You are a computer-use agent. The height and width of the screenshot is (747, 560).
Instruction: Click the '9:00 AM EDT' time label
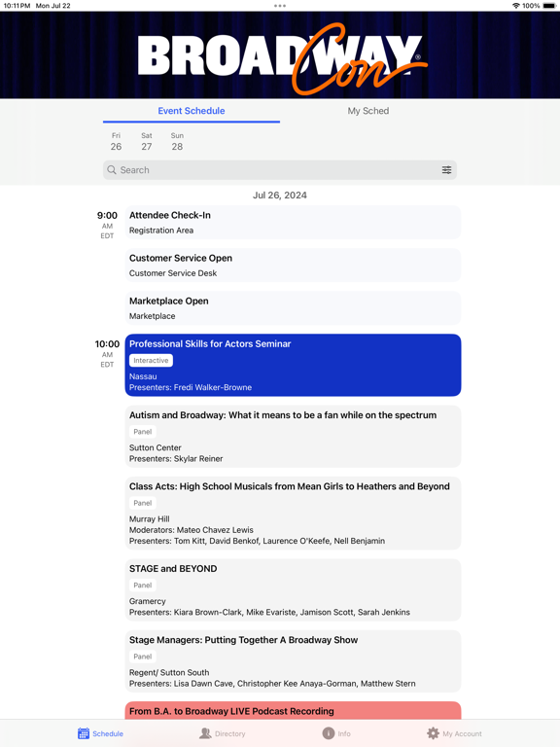coord(107,225)
